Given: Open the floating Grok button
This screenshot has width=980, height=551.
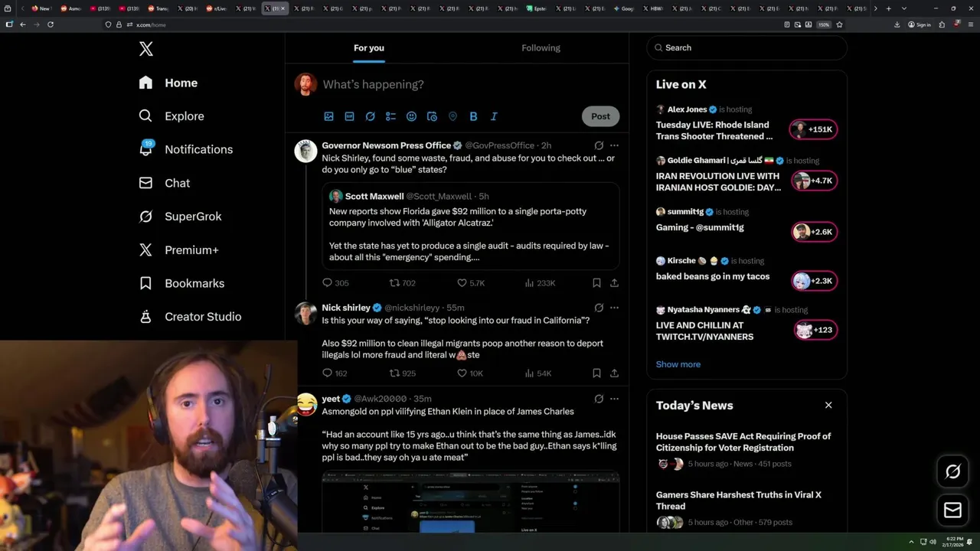Looking at the screenshot, I should coord(952,472).
